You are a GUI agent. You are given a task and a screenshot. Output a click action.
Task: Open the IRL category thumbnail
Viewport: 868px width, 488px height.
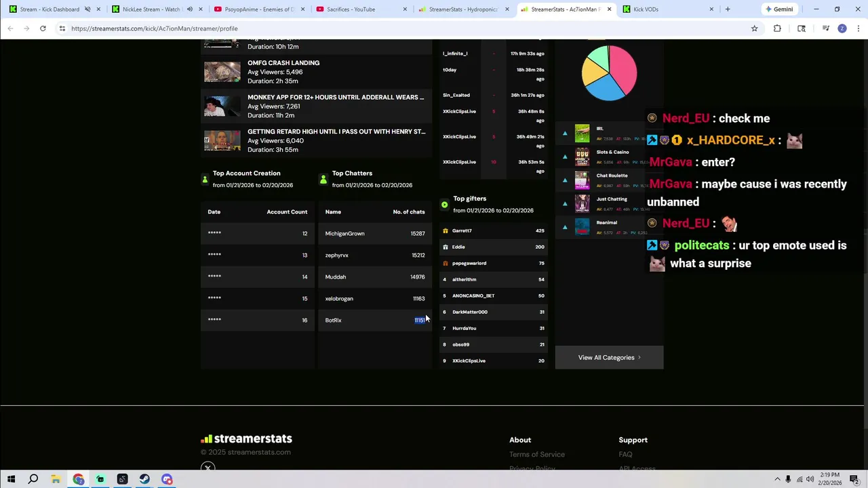coord(583,133)
